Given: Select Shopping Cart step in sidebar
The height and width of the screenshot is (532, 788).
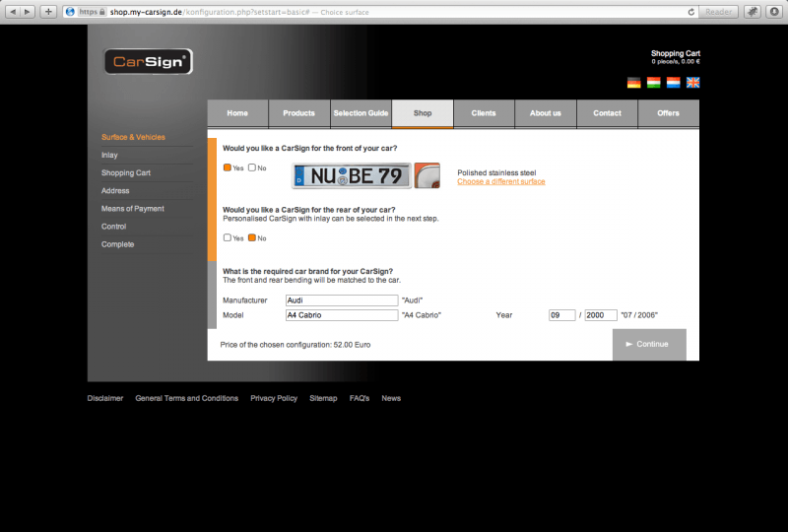Looking at the screenshot, I should point(126,173).
